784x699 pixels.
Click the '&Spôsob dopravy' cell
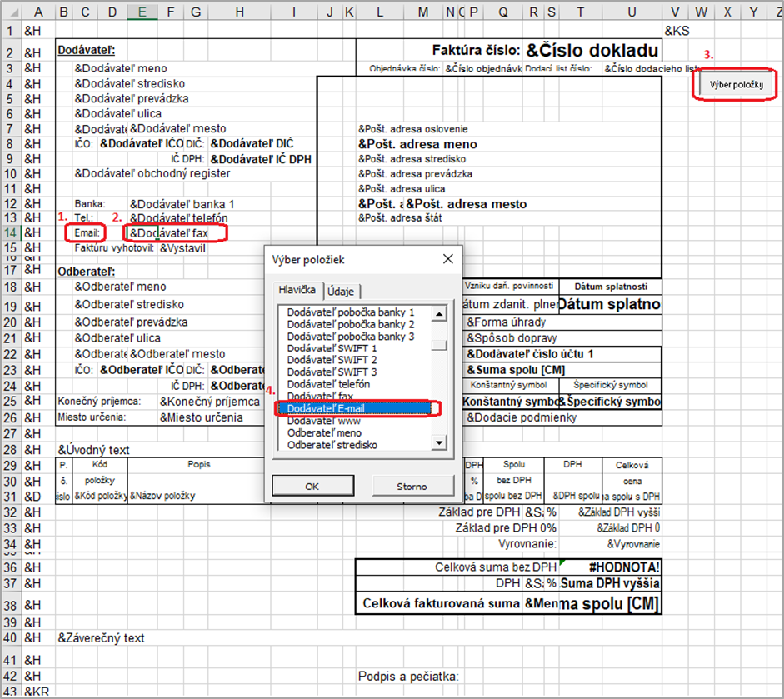[x=512, y=338]
